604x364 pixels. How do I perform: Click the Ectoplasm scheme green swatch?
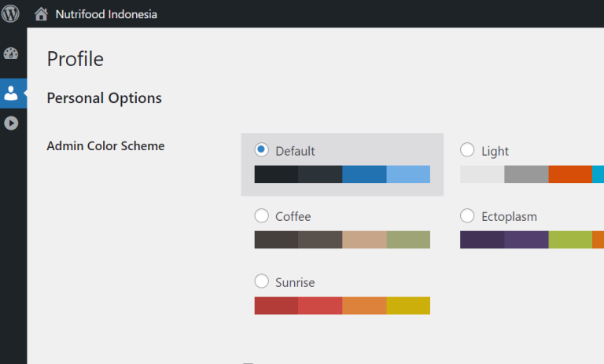(570, 240)
